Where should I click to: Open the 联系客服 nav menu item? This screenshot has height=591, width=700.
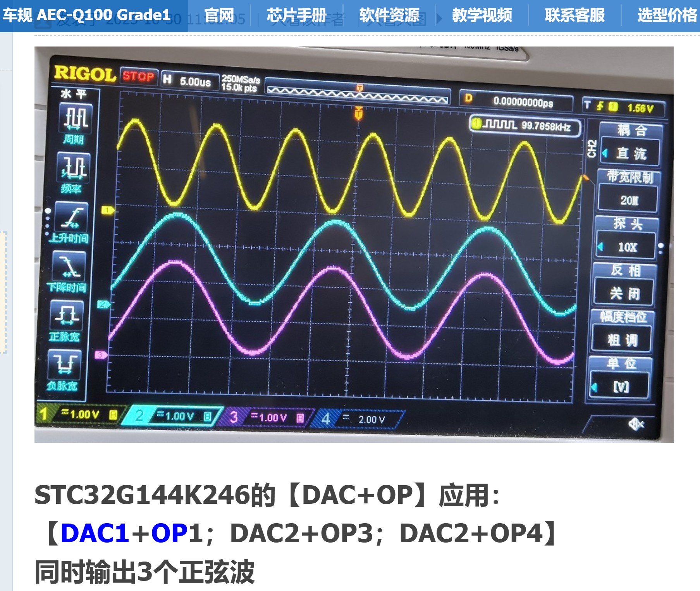coord(575,16)
